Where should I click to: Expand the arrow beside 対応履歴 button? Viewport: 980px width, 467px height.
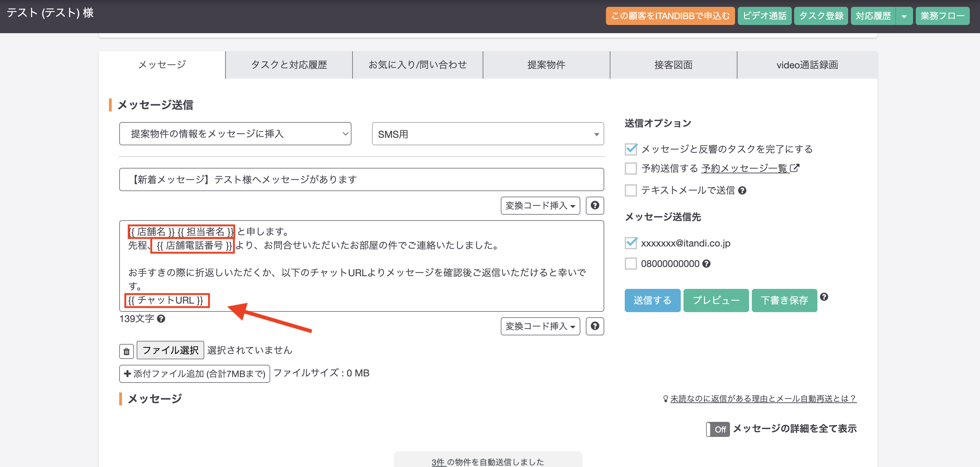coord(904,16)
